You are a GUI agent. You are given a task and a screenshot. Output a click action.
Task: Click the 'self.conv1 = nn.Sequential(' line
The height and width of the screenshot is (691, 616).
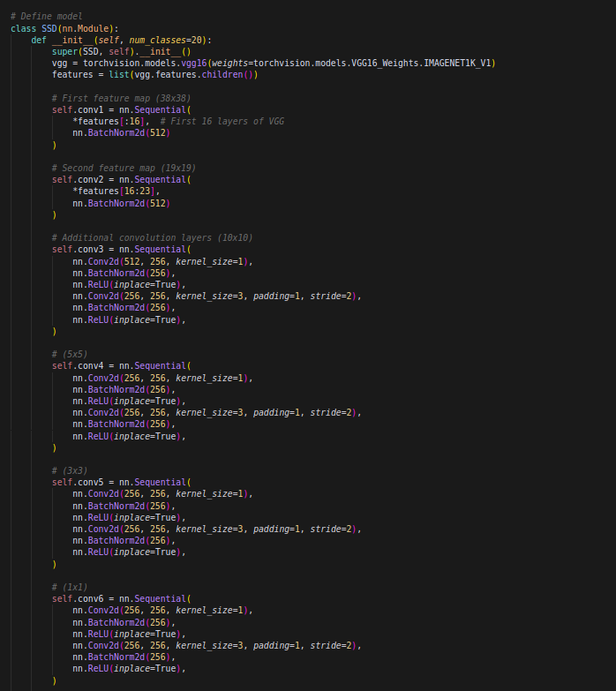pos(122,109)
